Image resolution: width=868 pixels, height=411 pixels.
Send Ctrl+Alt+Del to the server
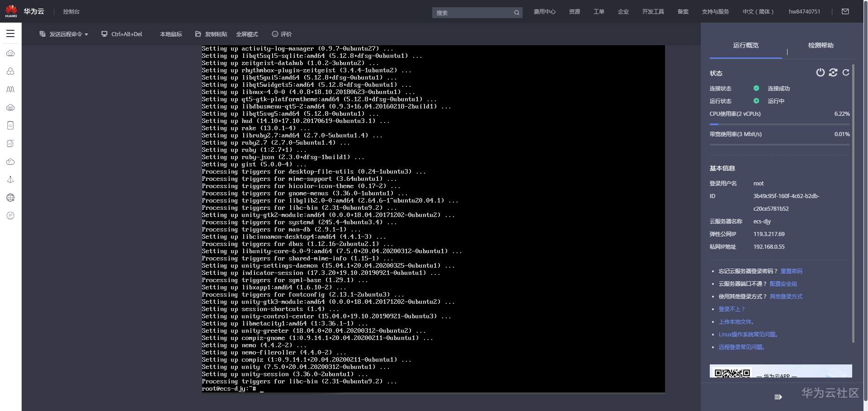click(x=122, y=34)
